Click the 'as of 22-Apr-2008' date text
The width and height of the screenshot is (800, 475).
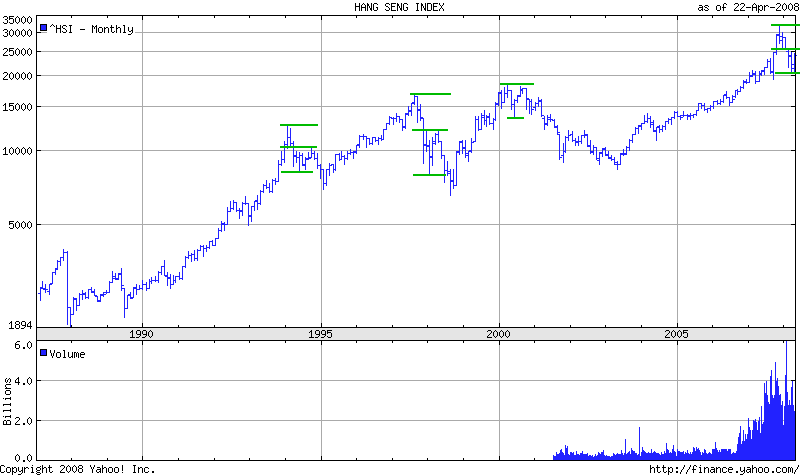[x=747, y=7]
